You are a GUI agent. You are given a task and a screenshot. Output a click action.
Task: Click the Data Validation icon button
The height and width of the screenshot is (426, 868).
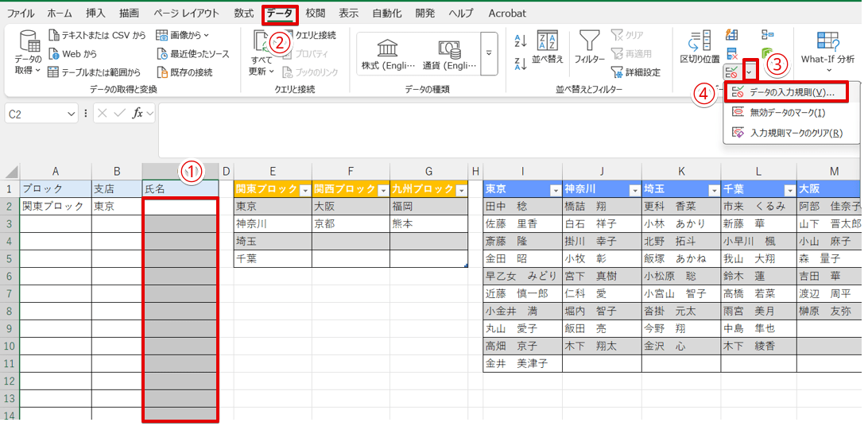732,71
